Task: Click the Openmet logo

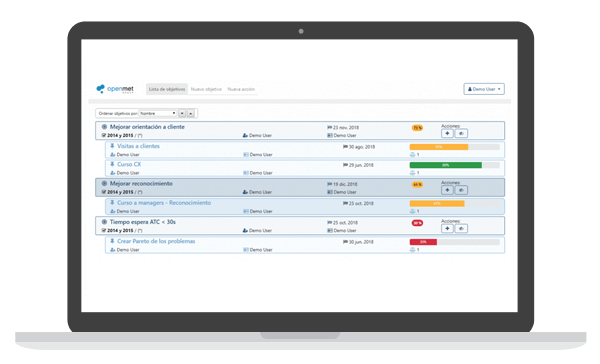Action: pyautogui.click(x=115, y=89)
